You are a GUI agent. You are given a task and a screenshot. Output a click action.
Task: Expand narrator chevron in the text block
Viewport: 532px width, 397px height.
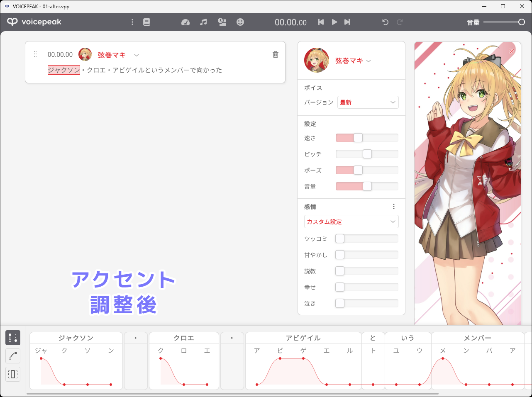click(137, 55)
